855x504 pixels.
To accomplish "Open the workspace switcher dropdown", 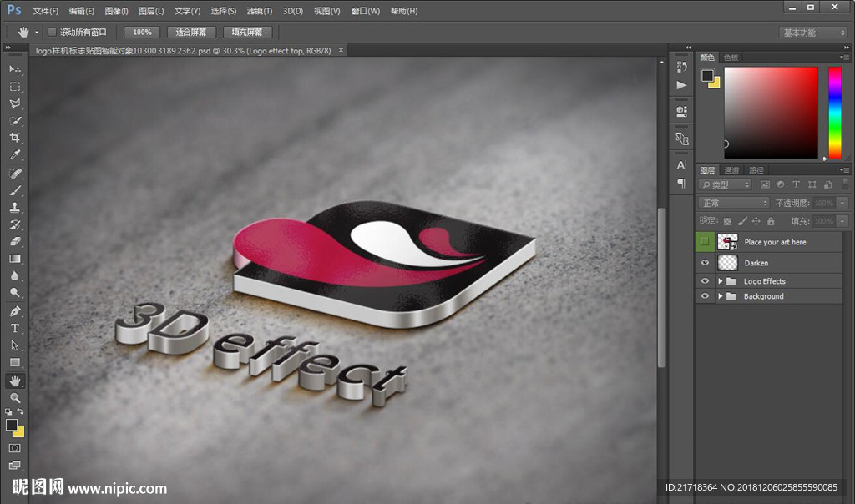I will pyautogui.click(x=813, y=33).
